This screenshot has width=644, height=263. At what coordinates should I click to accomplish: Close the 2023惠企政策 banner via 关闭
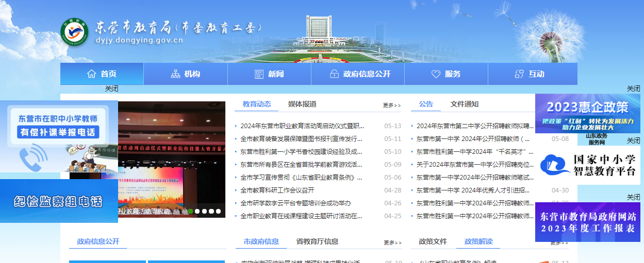click(633, 89)
